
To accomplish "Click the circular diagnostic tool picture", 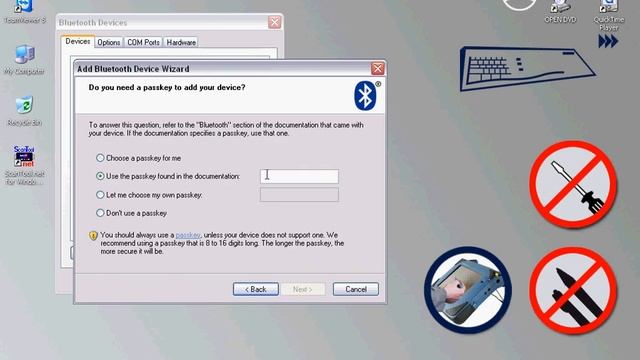I will 468,289.
